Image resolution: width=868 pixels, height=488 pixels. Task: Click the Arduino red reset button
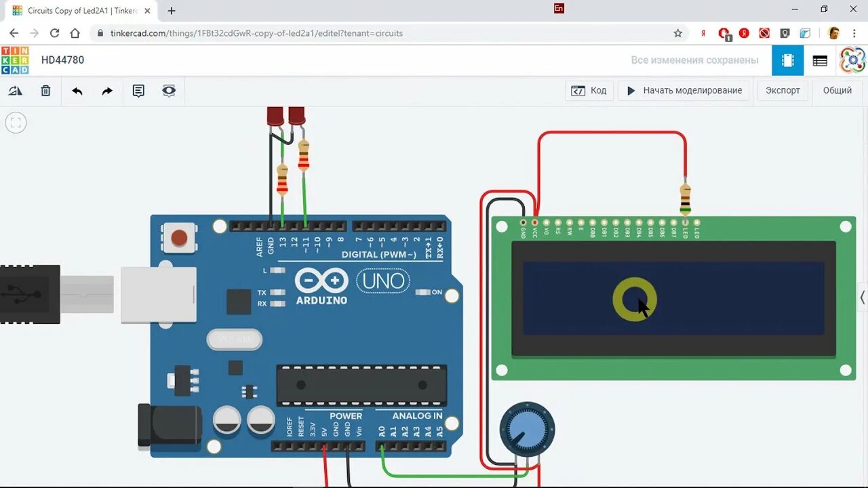pos(179,238)
